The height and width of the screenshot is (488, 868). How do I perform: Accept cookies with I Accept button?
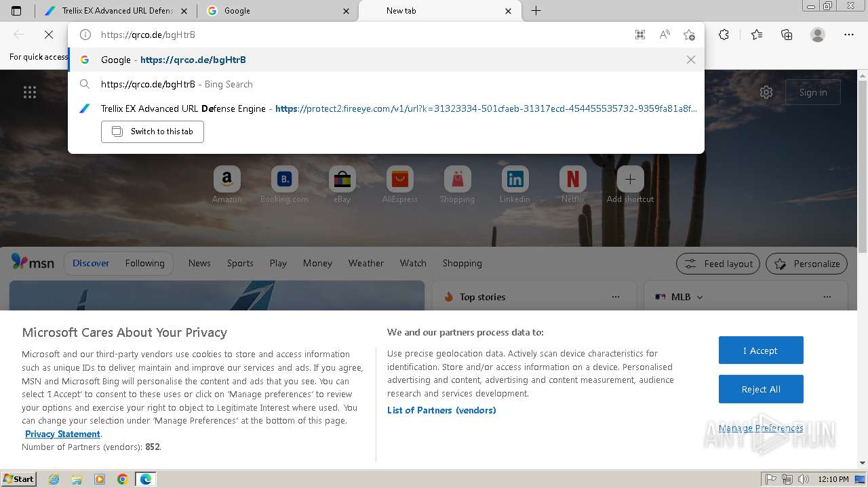(x=761, y=350)
